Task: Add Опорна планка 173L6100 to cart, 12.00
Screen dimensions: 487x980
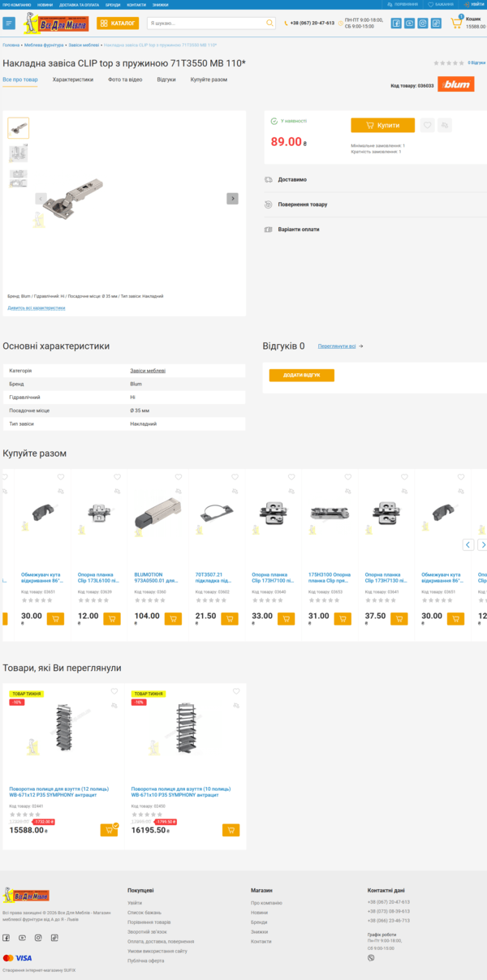Action: 112,619
